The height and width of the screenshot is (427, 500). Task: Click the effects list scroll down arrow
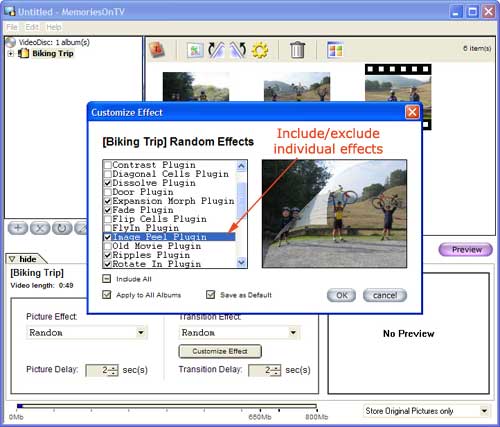pyautogui.click(x=241, y=263)
